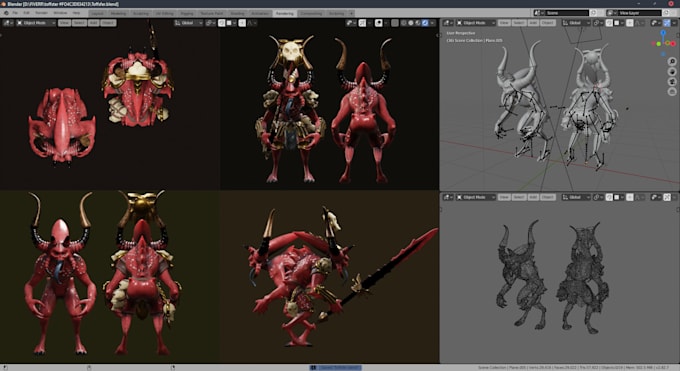Switch to the Compositing workspace tab
Screen dimensions: 680x371
(311, 13)
